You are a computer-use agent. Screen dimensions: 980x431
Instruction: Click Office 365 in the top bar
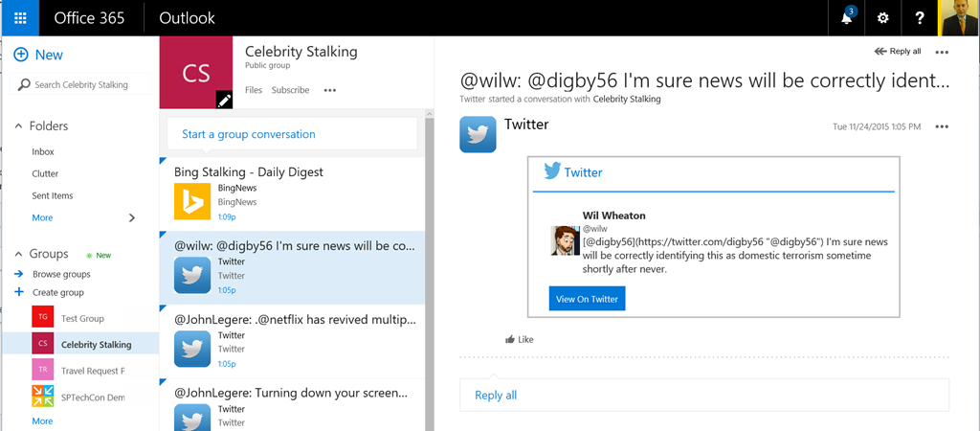89,17
